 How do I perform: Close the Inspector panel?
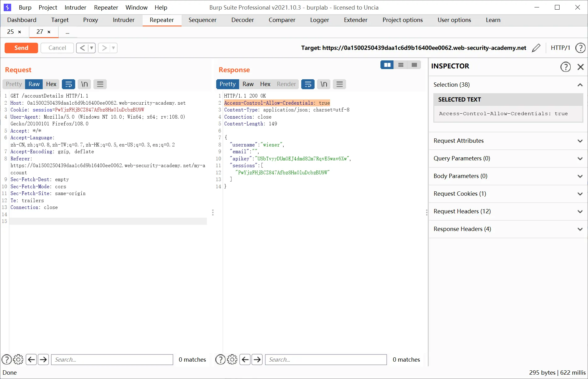(x=581, y=67)
